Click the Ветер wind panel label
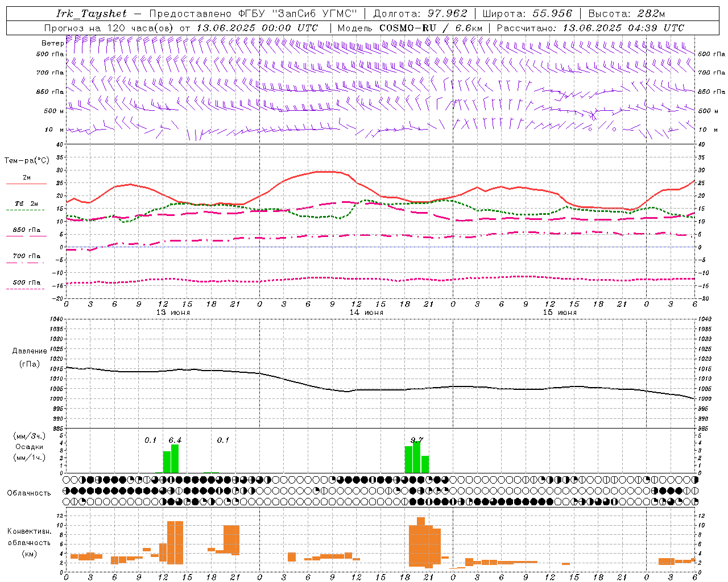 [52, 43]
